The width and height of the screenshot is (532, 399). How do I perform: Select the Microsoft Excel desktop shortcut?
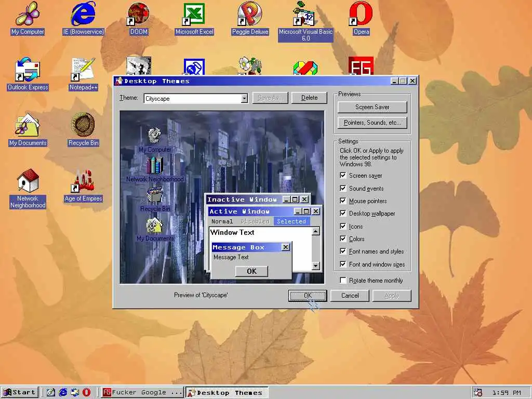point(194,19)
